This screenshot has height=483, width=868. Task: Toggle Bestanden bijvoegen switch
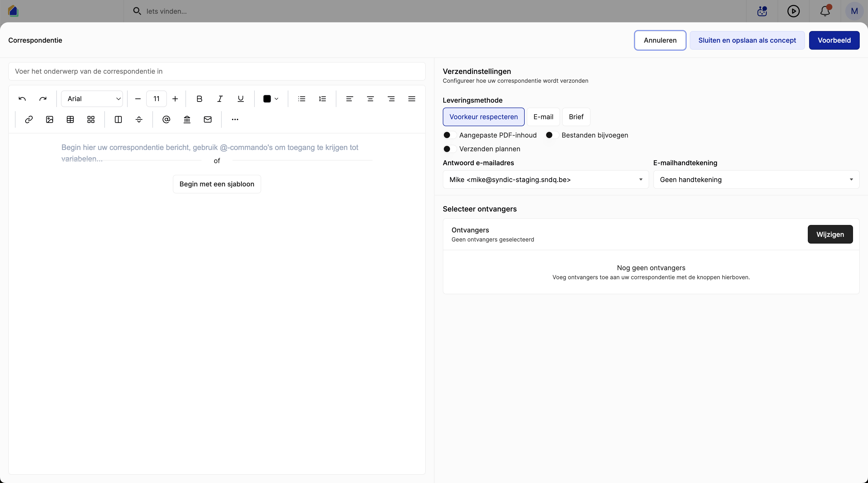552,135
